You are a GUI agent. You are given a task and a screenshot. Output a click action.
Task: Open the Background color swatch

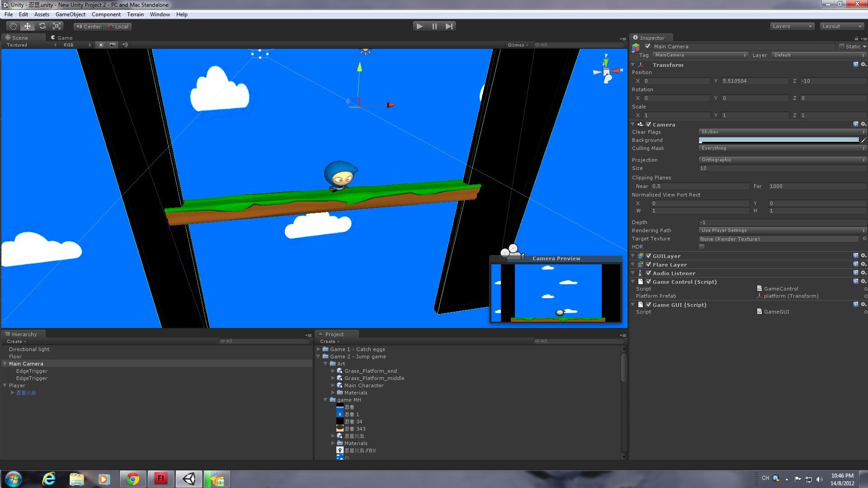pyautogui.click(x=778, y=140)
